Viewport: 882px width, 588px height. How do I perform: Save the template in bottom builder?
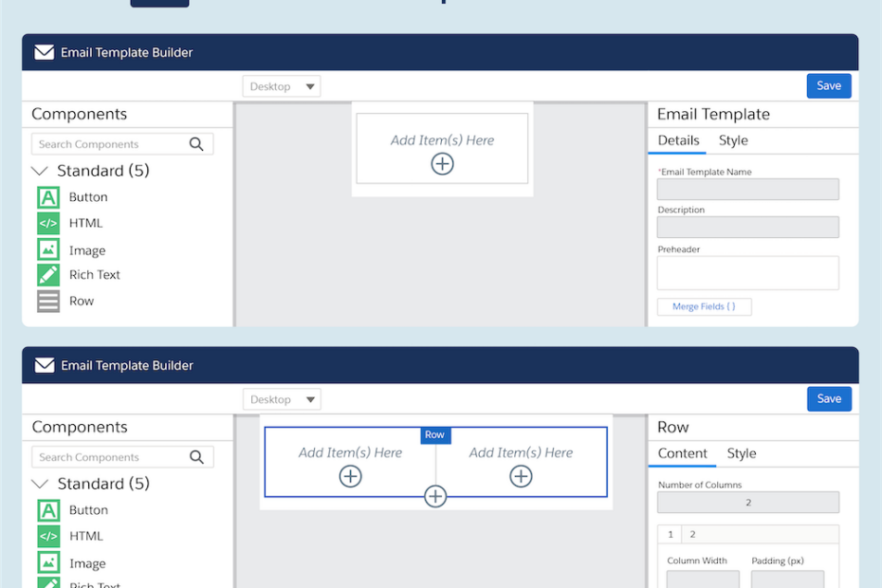click(829, 398)
